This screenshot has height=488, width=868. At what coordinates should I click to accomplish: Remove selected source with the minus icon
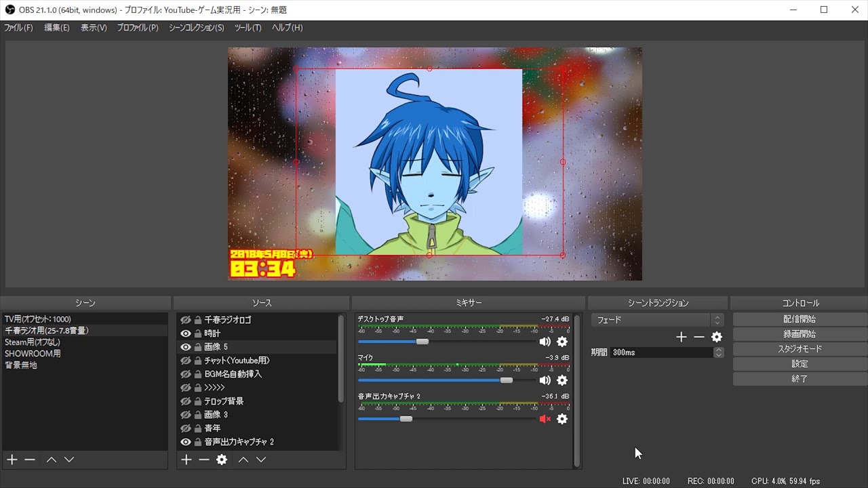point(203,460)
